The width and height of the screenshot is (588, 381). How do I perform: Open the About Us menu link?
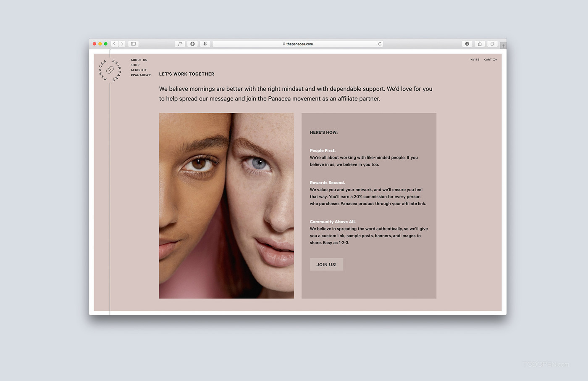point(139,60)
